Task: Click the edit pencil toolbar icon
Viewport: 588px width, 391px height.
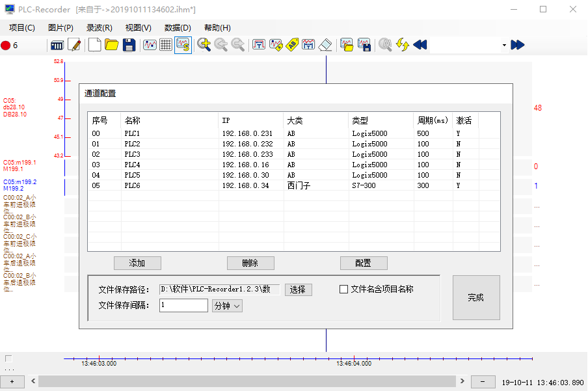Action: coord(75,45)
